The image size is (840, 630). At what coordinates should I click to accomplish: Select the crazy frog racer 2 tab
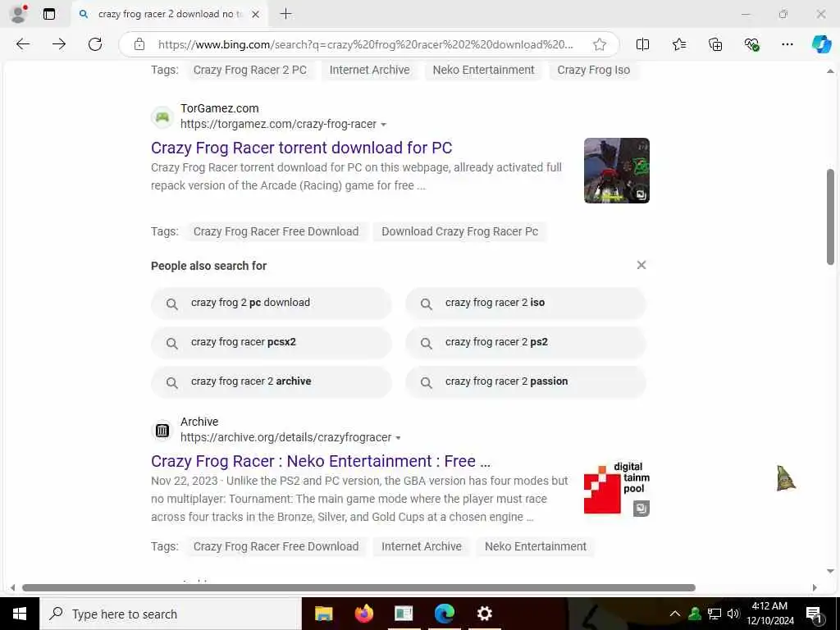point(169,15)
